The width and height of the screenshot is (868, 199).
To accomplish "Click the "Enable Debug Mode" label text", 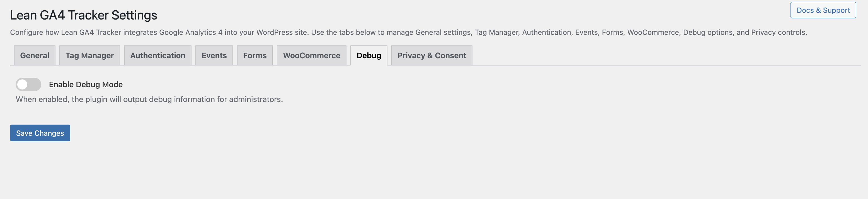I will click(86, 84).
